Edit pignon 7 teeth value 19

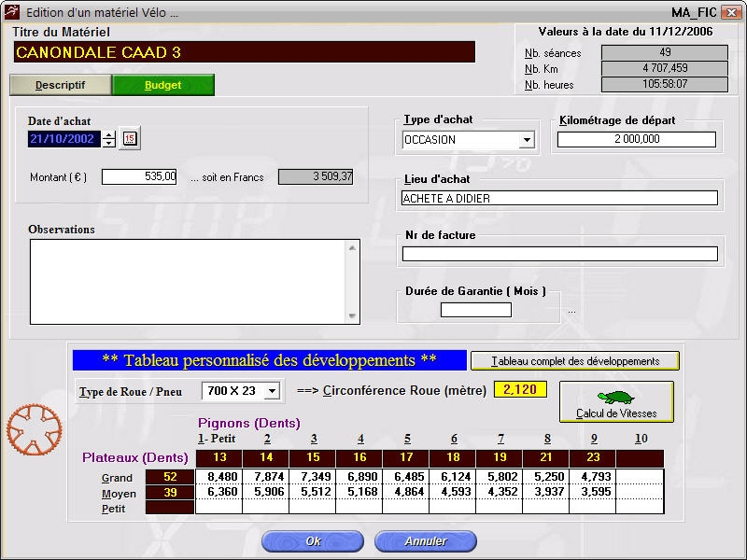point(500,457)
